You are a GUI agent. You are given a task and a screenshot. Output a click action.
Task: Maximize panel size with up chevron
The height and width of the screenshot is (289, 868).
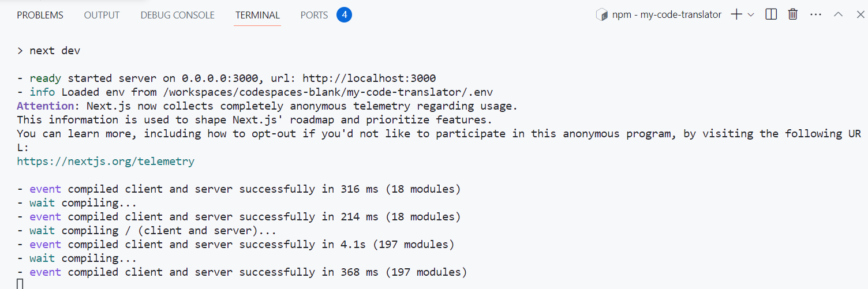839,15
